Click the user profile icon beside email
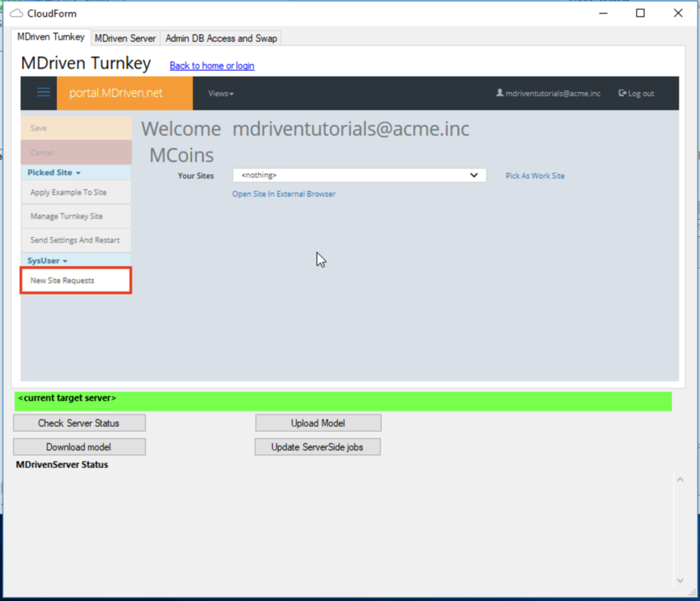Image resolution: width=700 pixels, height=601 pixels. tap(499, 93)
